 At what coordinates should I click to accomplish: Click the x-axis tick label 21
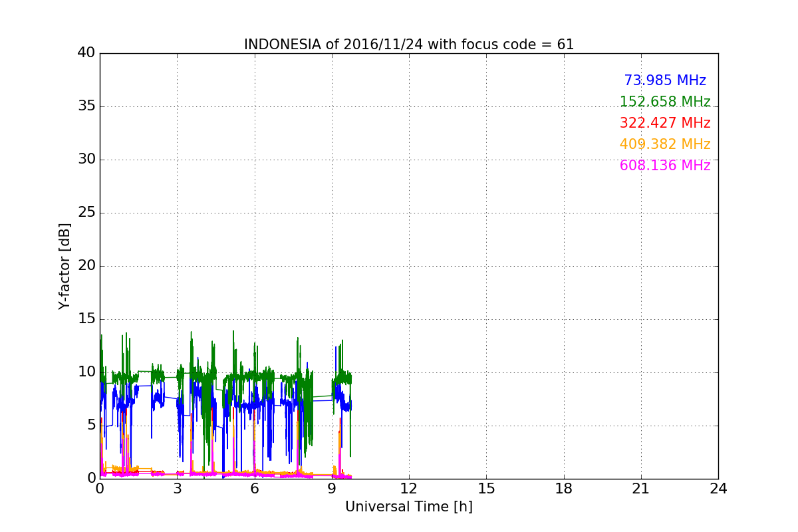coord(641,488)
